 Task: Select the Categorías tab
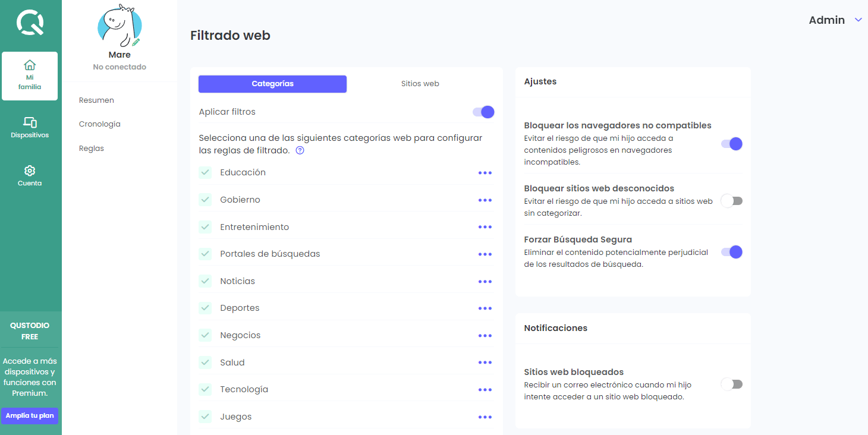272,84
